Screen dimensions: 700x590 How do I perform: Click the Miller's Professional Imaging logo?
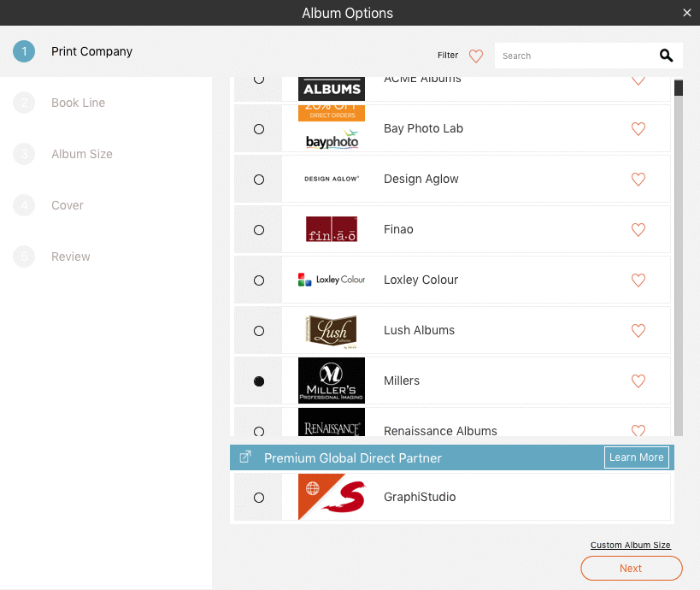click(x=332, y=381)
